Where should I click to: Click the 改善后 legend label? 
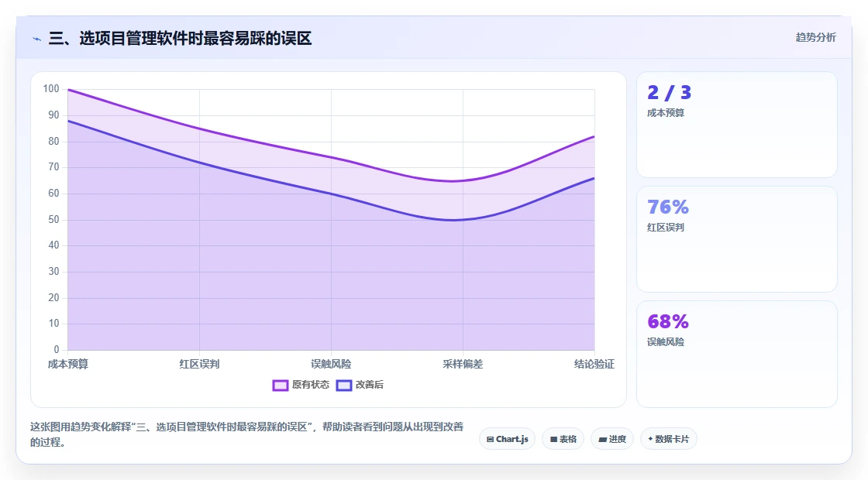pyautogui.click(x=369, y=384)
